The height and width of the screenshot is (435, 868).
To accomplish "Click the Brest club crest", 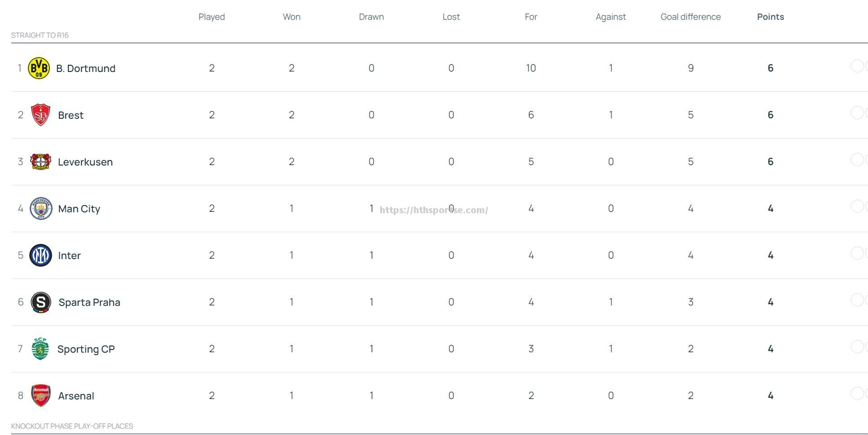I will [40, 115].
